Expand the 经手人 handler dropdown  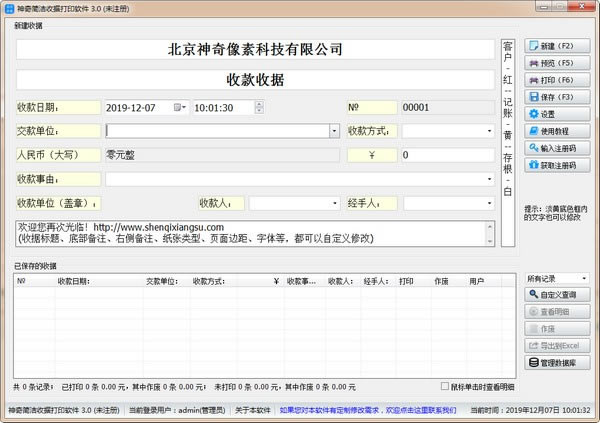tap(489, 204)
